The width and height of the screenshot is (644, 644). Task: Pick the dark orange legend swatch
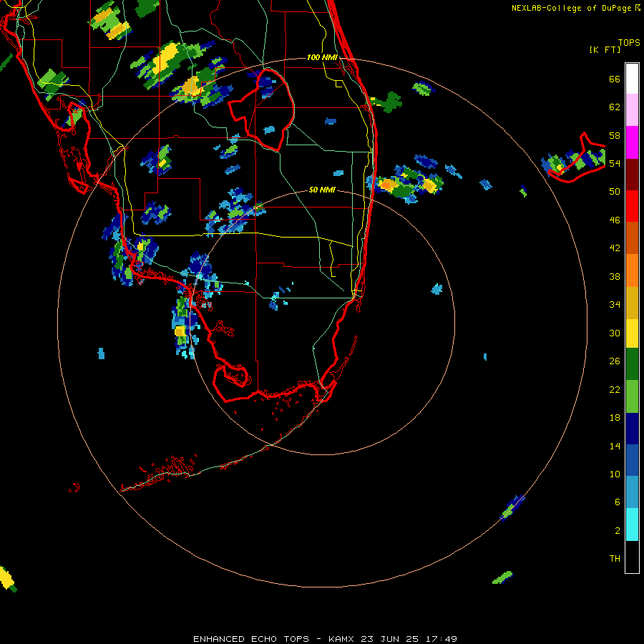[632, 238]
